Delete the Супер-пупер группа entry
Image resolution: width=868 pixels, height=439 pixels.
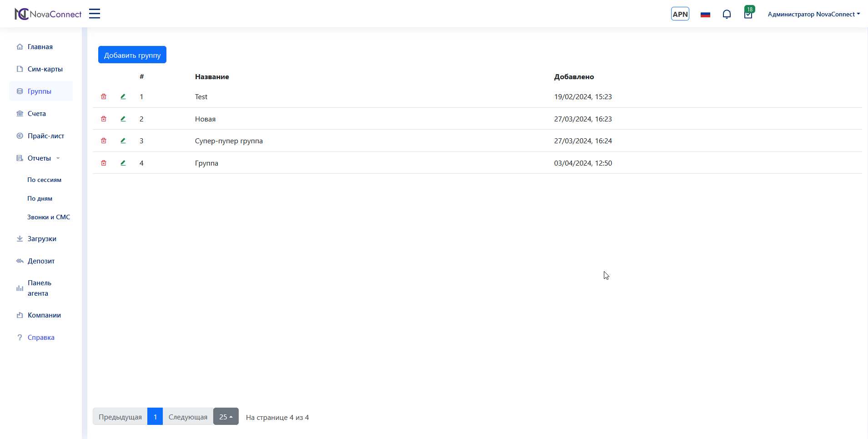pos(104,141)
